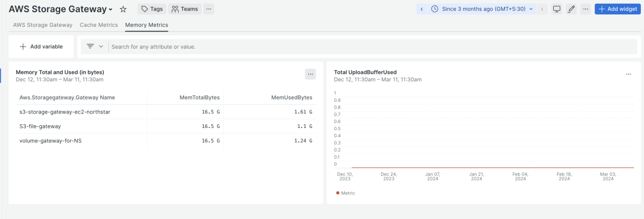
Task: Click the 1.24 G MemUsedBytes value
Action: [303, 141]
